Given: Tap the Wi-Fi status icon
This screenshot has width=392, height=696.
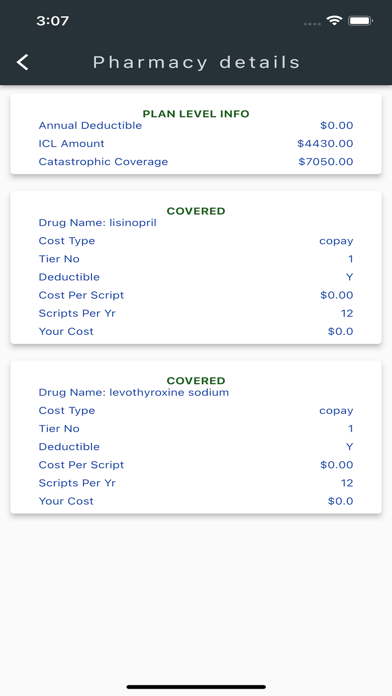Looking at the screenshot, I should pyautogui.click(x=334, y=20).
